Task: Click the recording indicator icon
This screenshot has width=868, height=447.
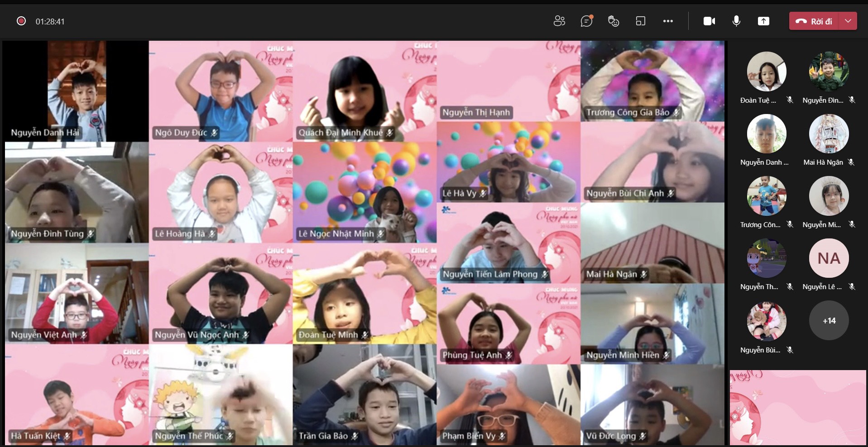Action: click(x=21, y=21)
